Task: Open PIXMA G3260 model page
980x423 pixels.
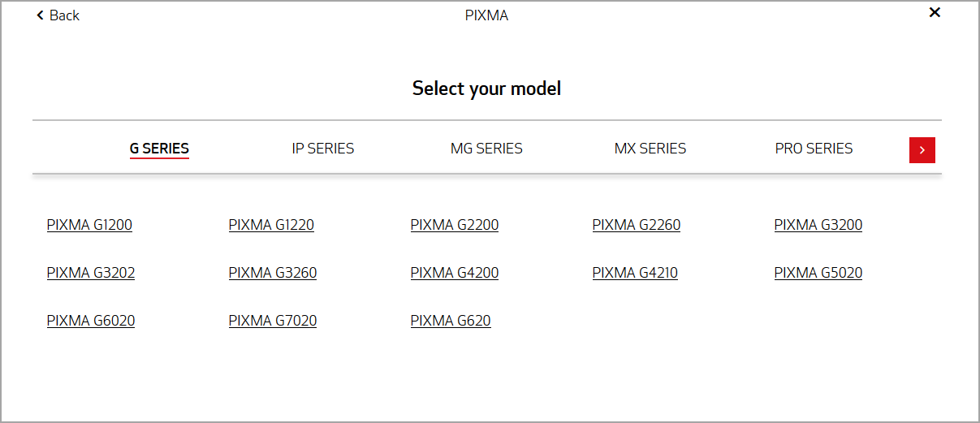Action: pyautogui.click(x=273, y=273)
